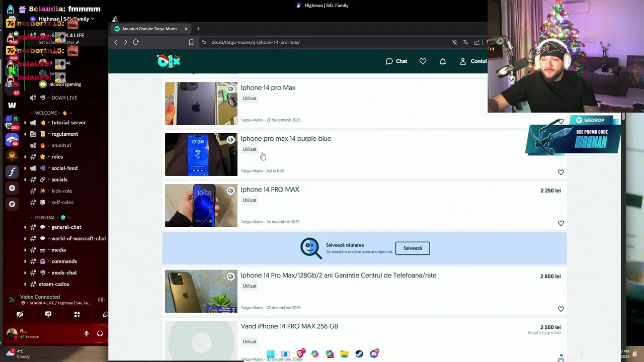Open the social-feed channel

(64, 168)
